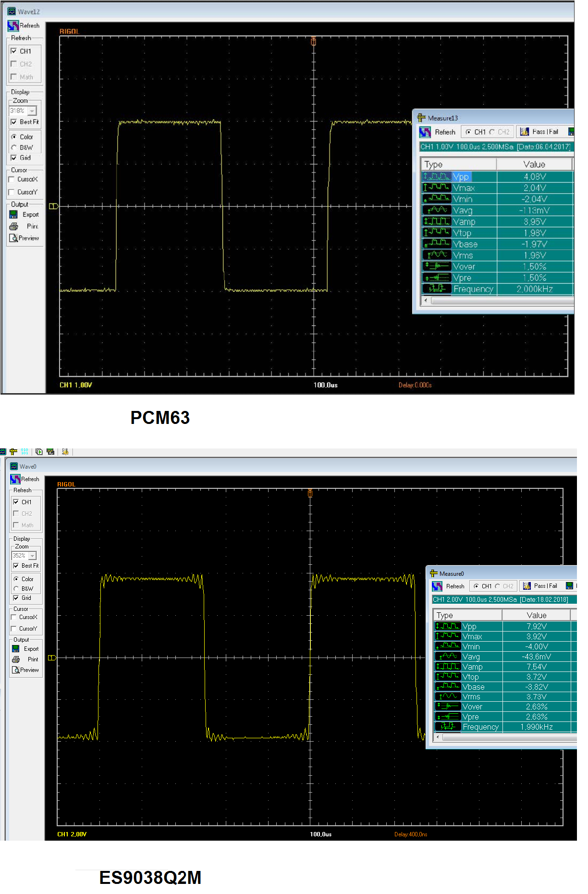Click the horizontal scrollbar track in Measure13
Screen dimensions: 588x894
(502, 301)
